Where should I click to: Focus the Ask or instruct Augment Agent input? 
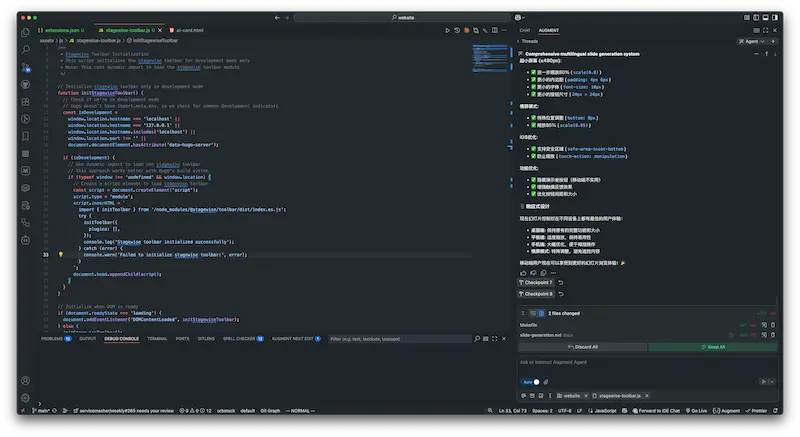[648, 363]
